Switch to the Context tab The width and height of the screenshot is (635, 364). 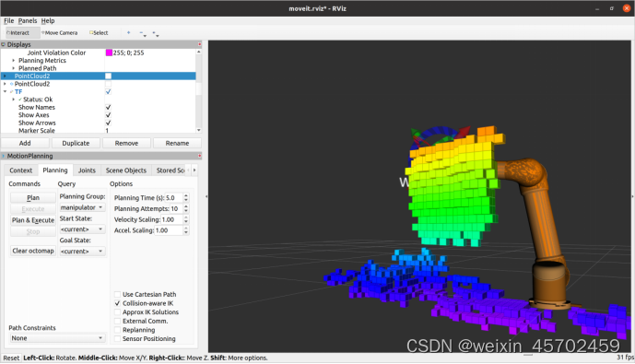pos(20,170)
